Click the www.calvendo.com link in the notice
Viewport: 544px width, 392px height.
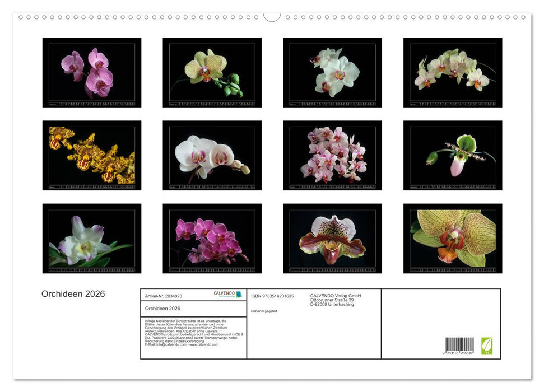click(x=204, y=345)
